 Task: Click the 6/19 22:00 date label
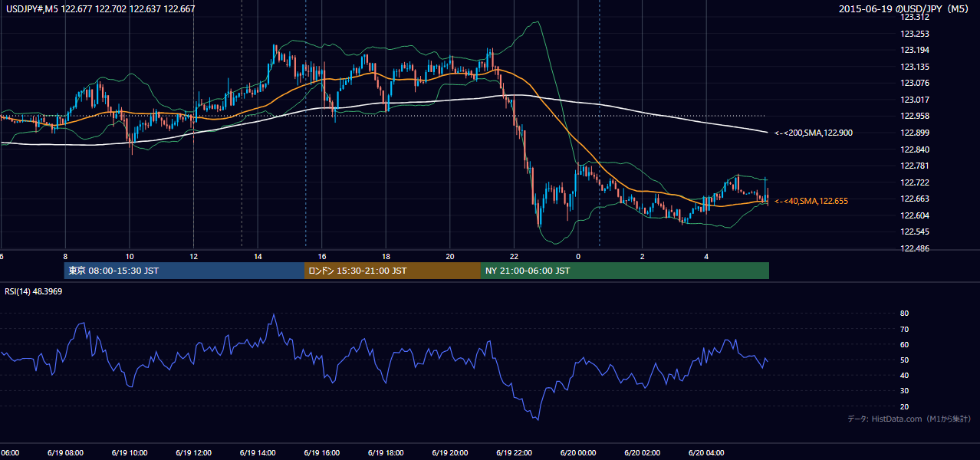coord(514,452)
